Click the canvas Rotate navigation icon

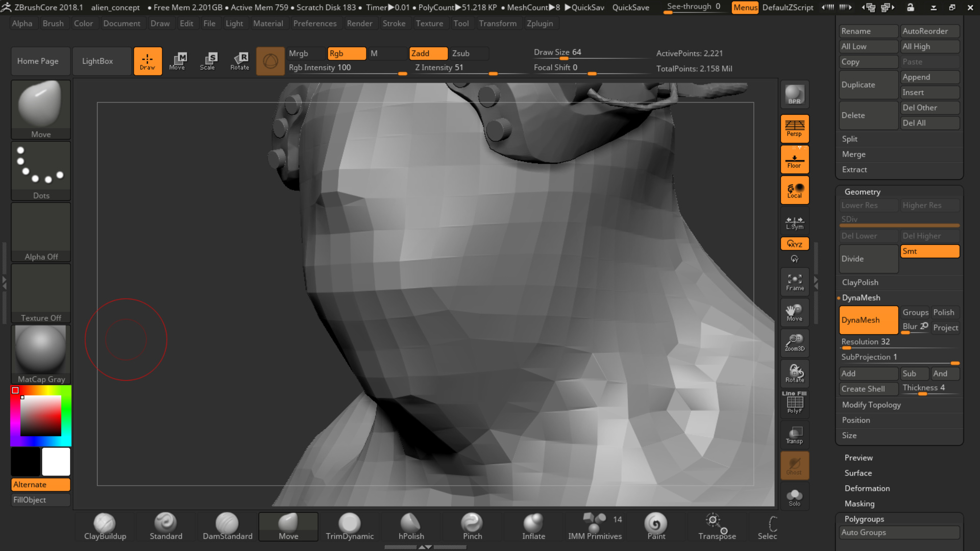pos(795,373)
